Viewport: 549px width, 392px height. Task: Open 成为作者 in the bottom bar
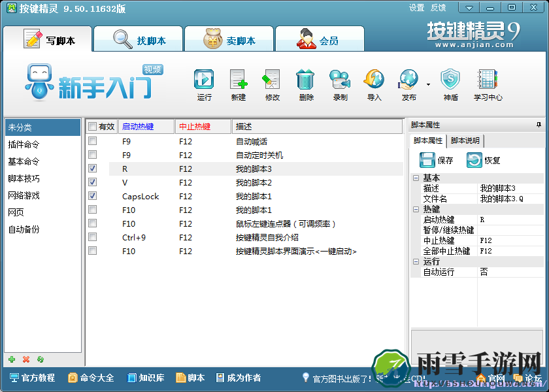(239, 378)
